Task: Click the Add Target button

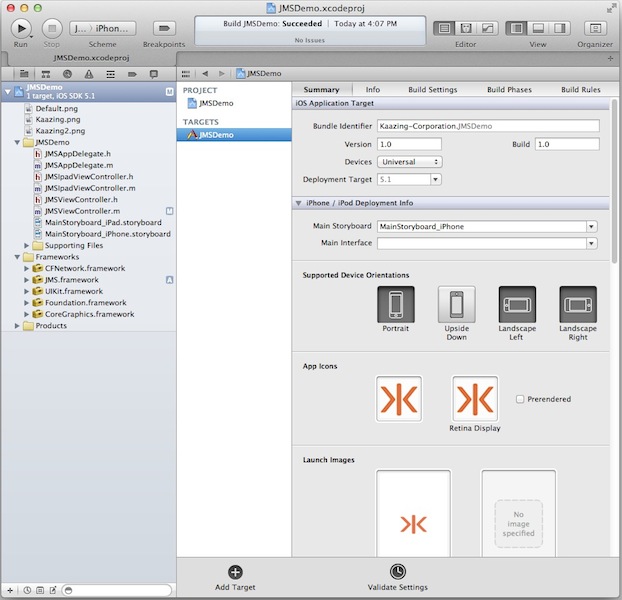Action: point(235,578)
